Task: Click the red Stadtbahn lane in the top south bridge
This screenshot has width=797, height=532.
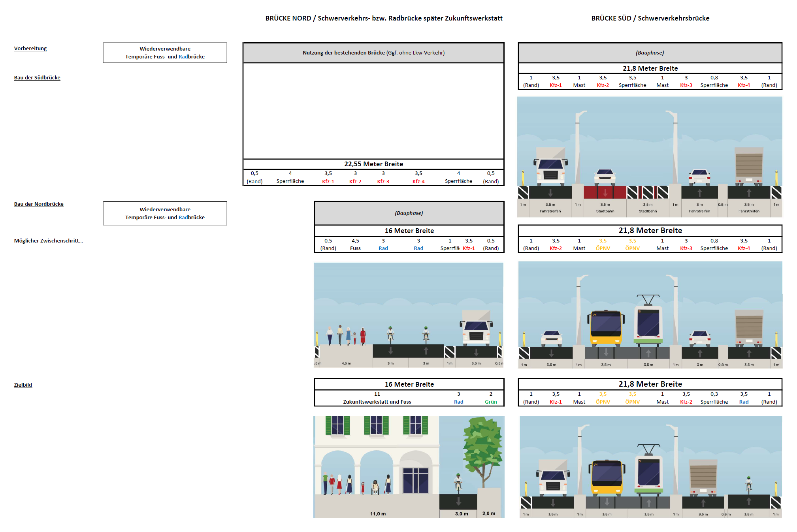Action: pyautogui.click(x=605, y=192)
